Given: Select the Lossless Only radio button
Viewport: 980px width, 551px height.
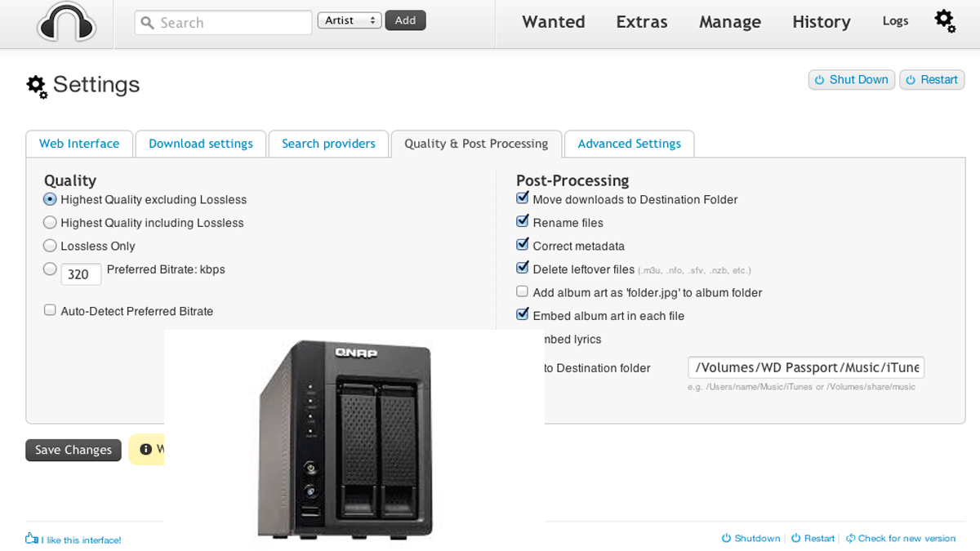Looking at the screenshot, I should tap(51, 246).
